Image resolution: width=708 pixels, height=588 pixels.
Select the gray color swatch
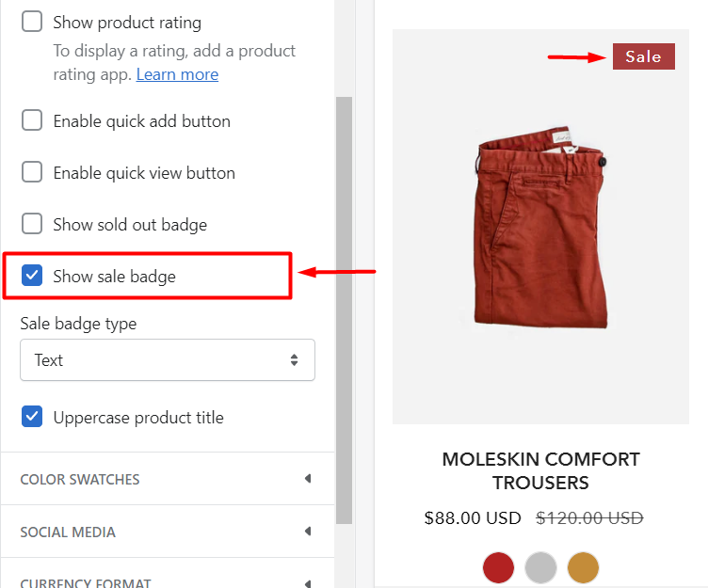541,567
